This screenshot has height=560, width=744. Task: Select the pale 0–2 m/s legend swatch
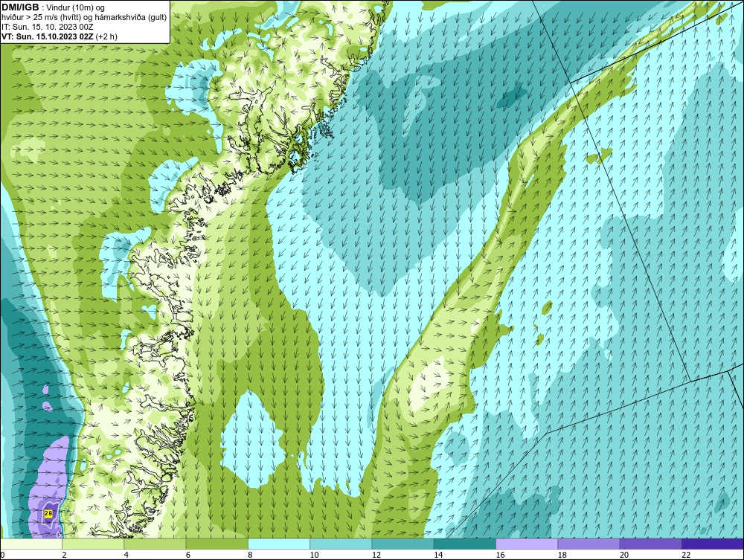31,544
